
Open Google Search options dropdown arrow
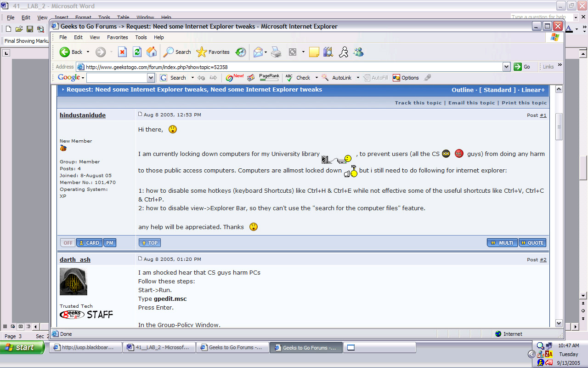pyautogui.click(x=192, y=78)
